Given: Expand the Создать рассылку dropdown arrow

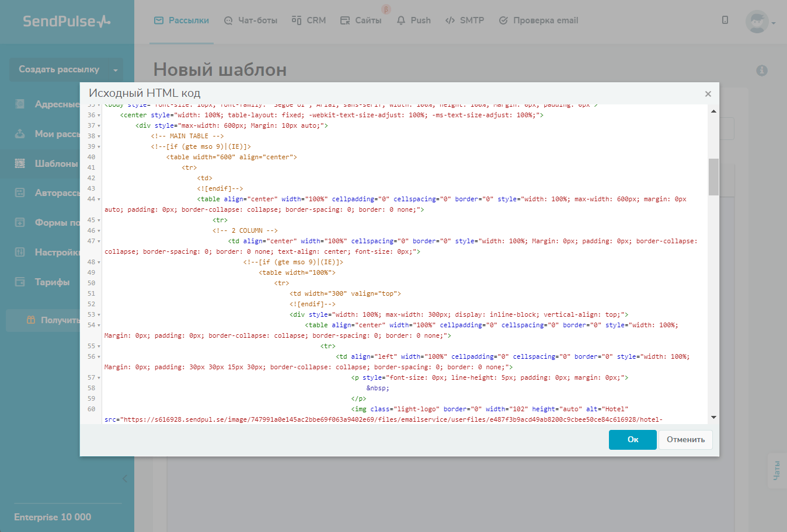Looking at the screenshot, I should coord(116,70).
